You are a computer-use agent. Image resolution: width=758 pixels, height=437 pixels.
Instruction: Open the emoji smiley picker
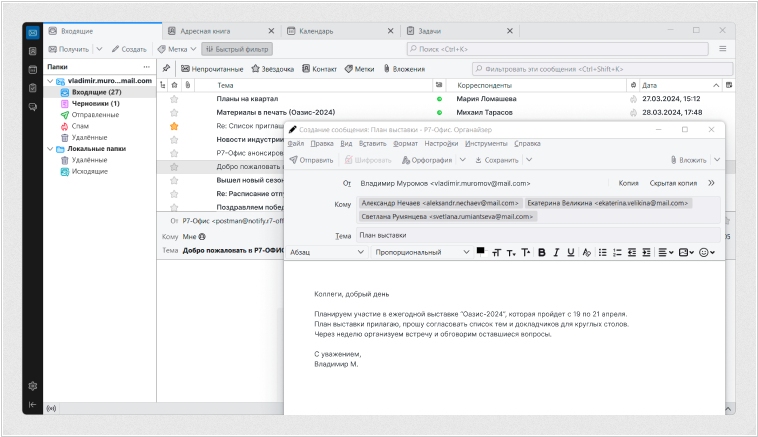click(x=706, y=253)
